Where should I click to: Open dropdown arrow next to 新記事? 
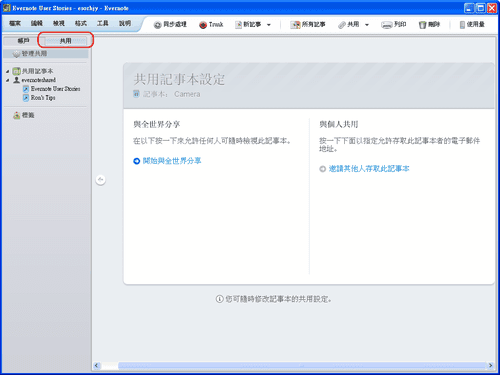[269, 25]
